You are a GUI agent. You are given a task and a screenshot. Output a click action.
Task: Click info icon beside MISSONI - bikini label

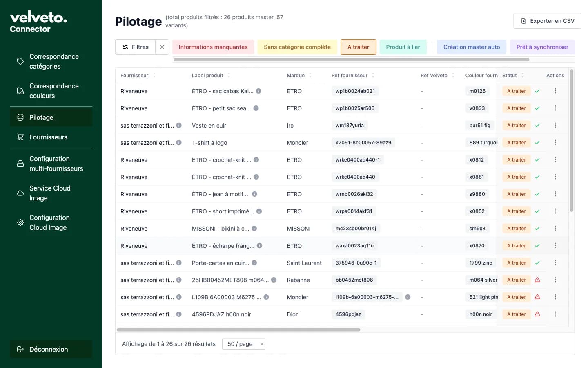tap(254, 228)
